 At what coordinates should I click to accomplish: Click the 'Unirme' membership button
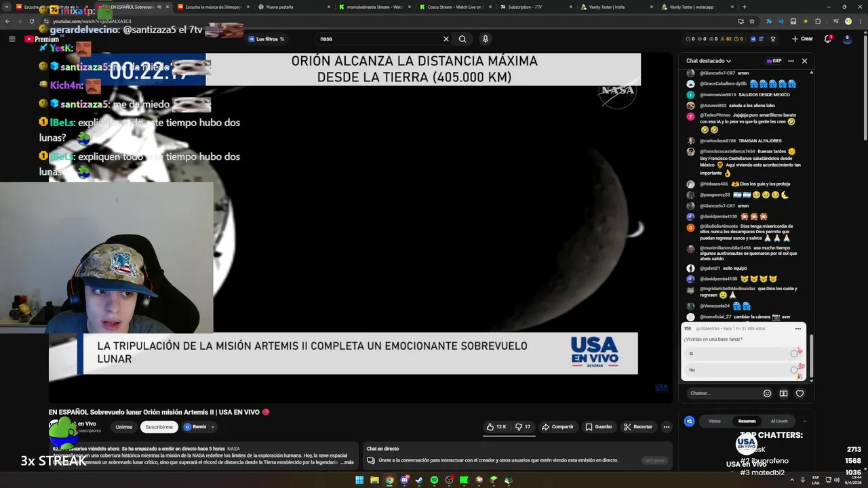click(x=123, y=427)
